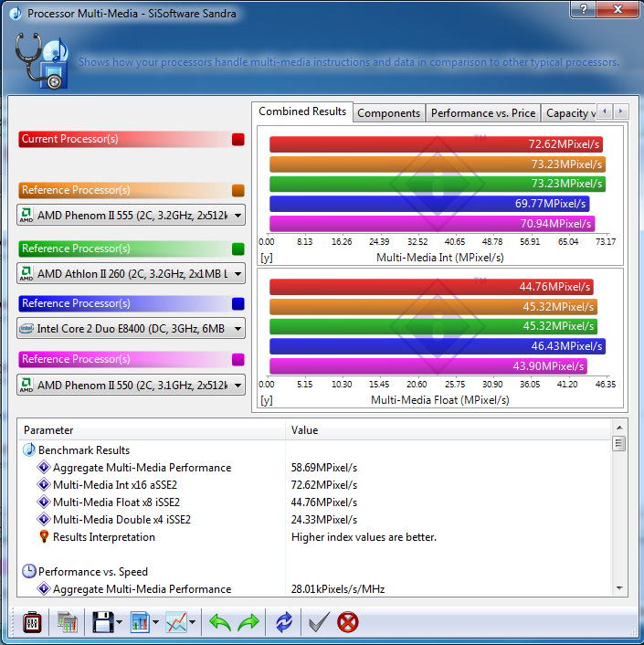Save results with the floppy disk icon
Image resolution: width=644 pixels, height=645 pixels.
click(103, 622)
